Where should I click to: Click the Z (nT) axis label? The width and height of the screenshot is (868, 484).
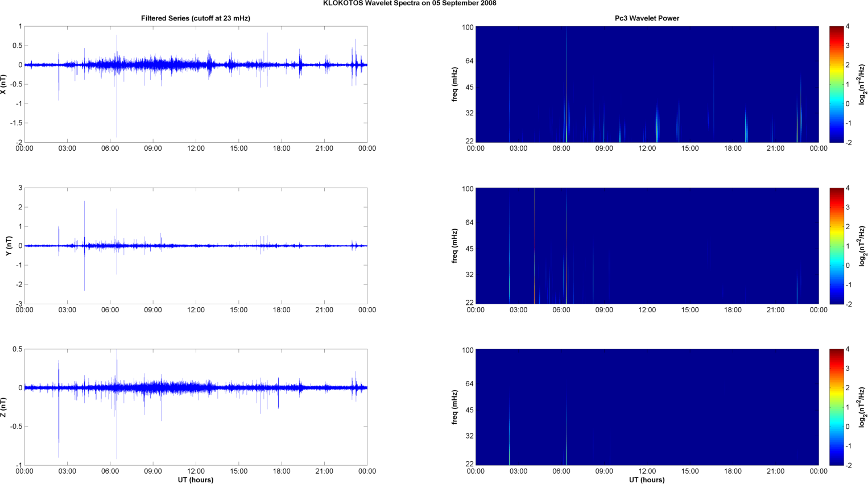(x=3, y=407)
